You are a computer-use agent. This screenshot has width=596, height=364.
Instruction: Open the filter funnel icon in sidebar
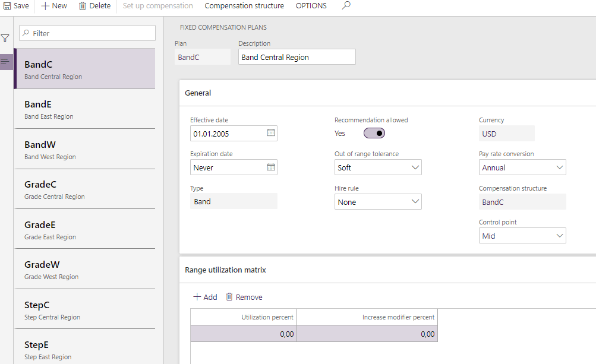[x=5, y=38]
